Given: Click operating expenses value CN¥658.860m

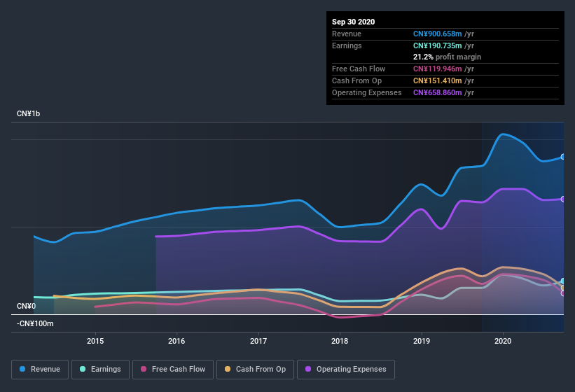Looking at the screenshot, I should pos(438,92).
